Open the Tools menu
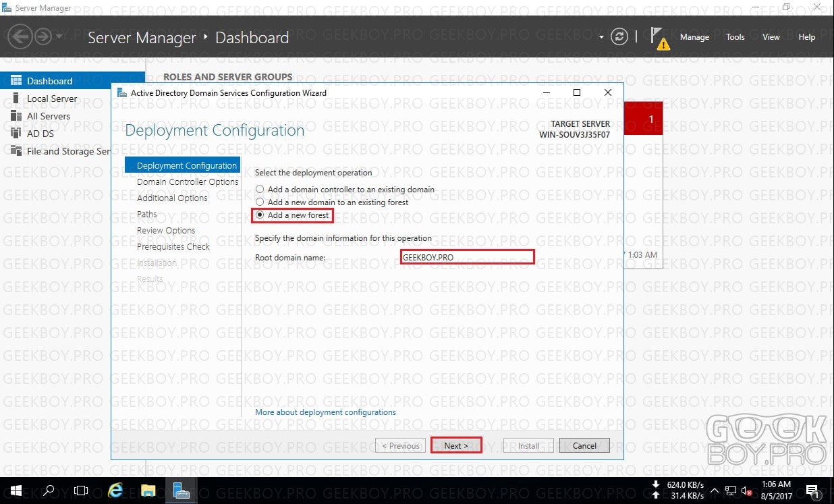Screen dimensions: 834x504 (x=735, y=37)
